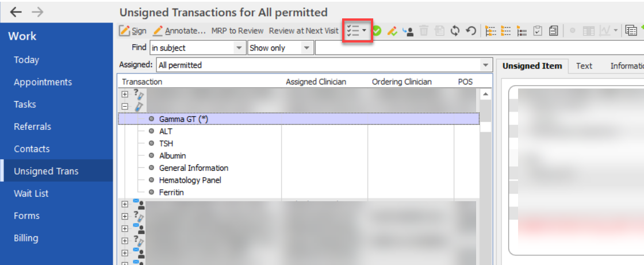Click the MRP to Review button
Image resolution: width=644 pixels, height=265 pixels.
click(x=237, y=31)
